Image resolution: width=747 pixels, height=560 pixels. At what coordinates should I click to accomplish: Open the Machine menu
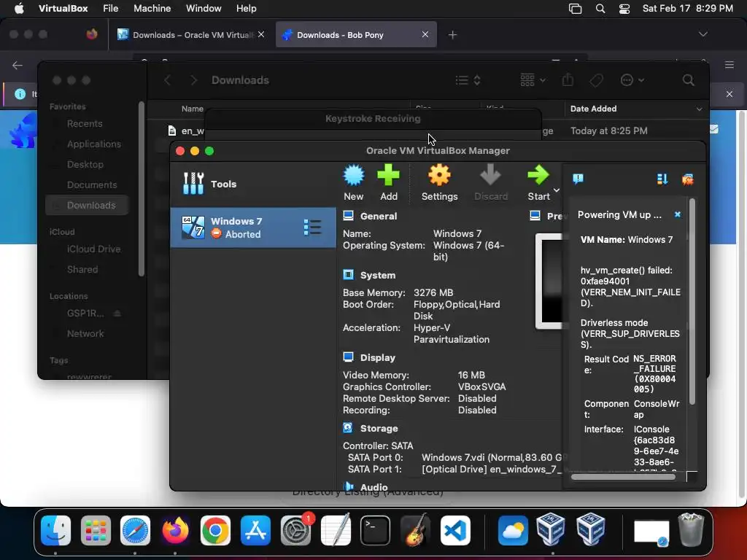click(x=152, y=8)
